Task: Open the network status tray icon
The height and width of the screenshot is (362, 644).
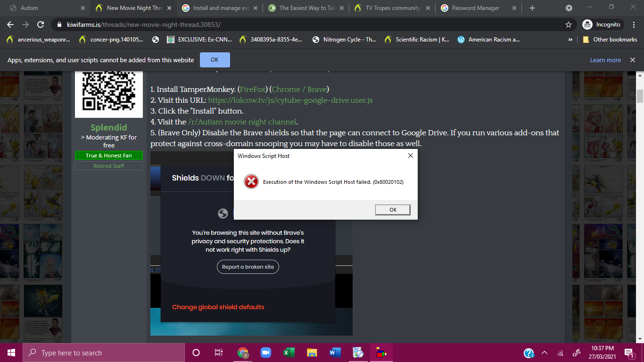Action: coord(561,353)
